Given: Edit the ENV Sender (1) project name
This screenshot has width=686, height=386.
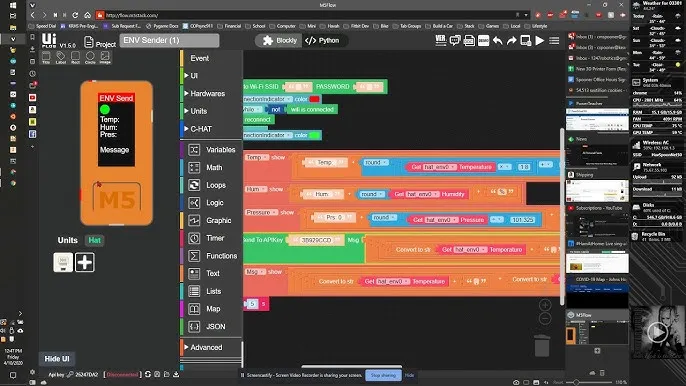Looking at the screenshot, I should [169, 40].
